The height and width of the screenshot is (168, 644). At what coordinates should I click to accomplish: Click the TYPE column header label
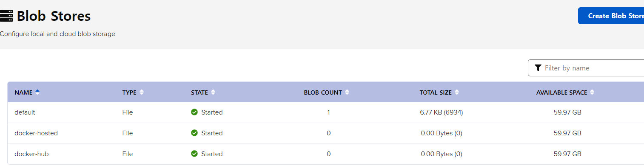129,92
